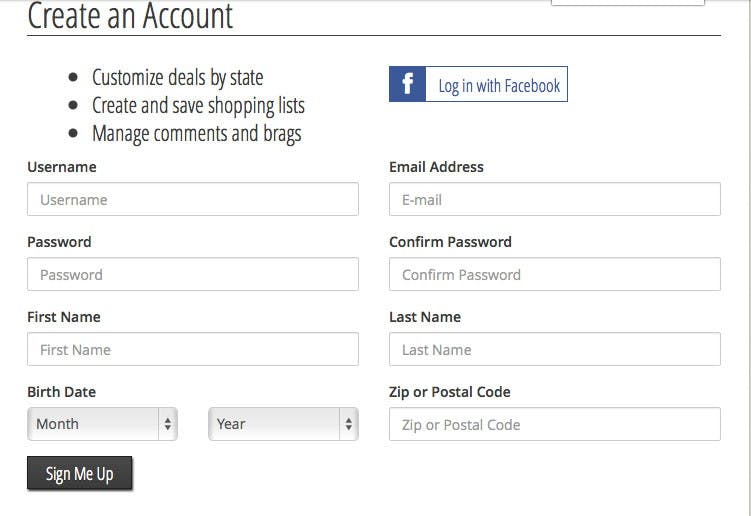Screen dimensions: 751x516
Task: Click the Facebook logo icon
Action: point(407,84)
